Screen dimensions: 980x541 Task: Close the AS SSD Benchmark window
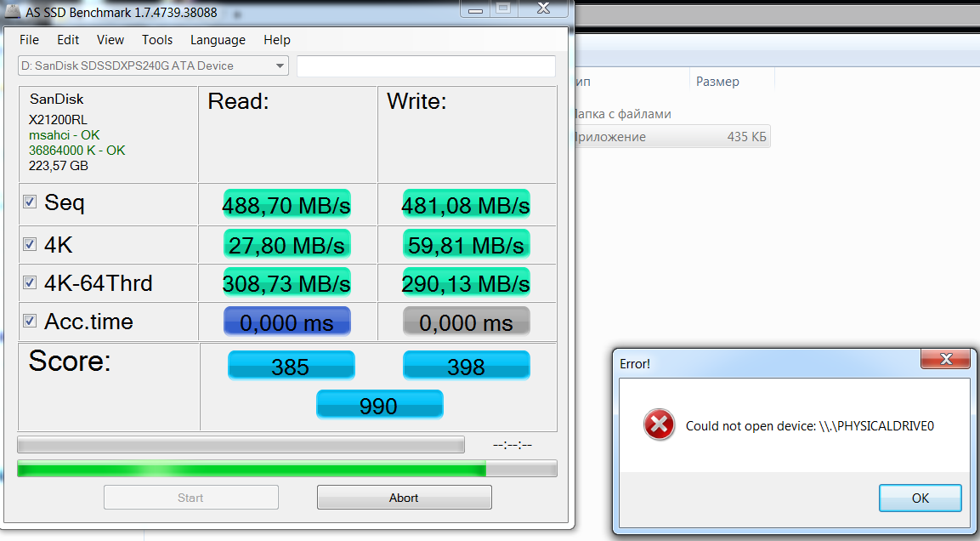(x=543, y=9)
